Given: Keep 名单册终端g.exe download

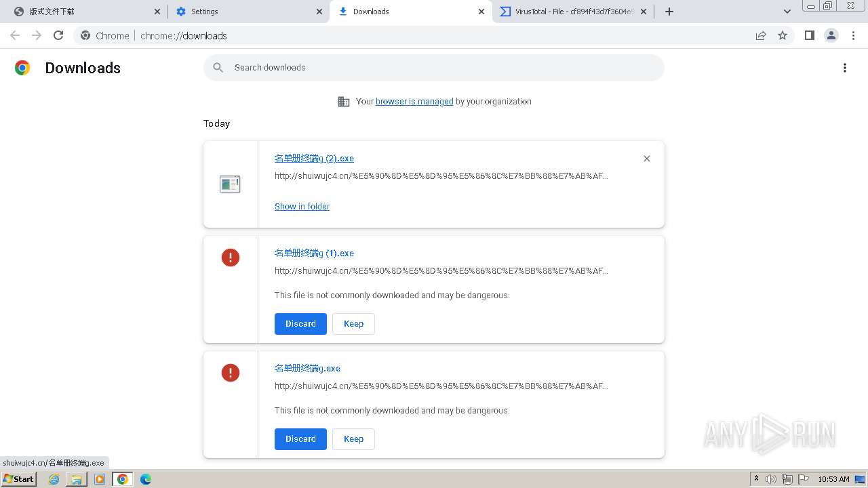Looking at the screenshot, I should [353, 439].
